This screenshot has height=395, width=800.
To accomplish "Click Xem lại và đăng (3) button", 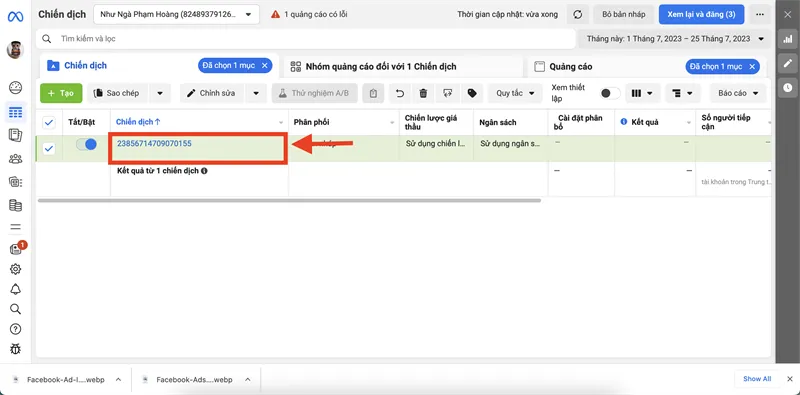I will [702, 14].
